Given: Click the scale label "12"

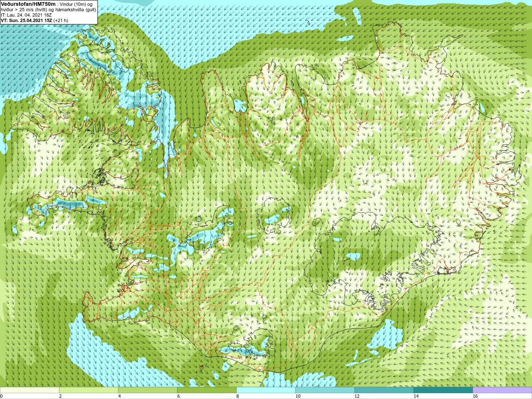Looking at the screenshot, I should (x=357, y=396).
